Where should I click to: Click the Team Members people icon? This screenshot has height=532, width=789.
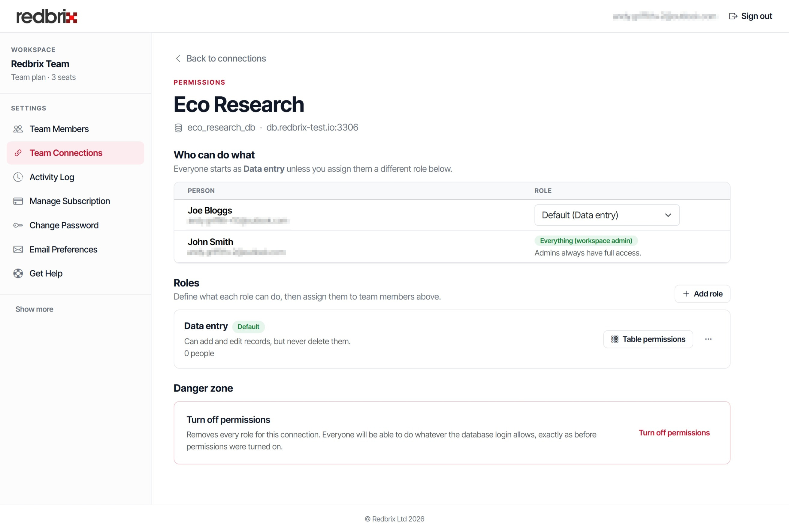(18, 129)
